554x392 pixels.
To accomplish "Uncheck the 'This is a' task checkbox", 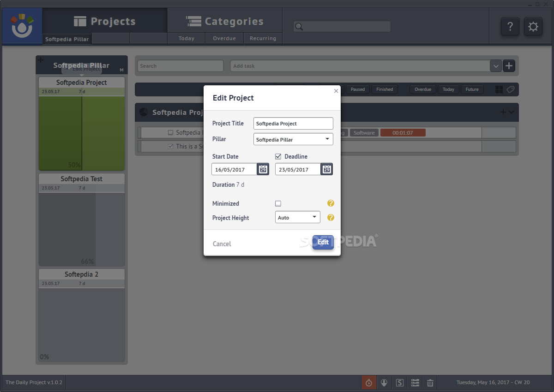I will point(170,146).
